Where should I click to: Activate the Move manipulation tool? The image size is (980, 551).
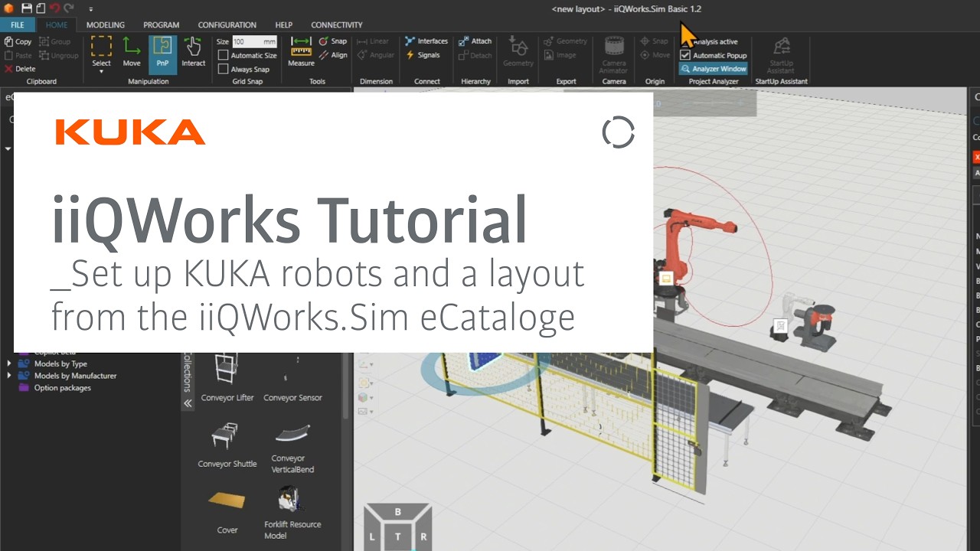click(132, 52)
